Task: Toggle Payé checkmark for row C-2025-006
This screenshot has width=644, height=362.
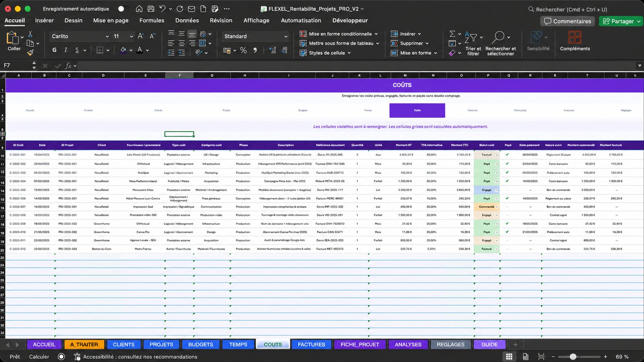Action: pos(507,198)
